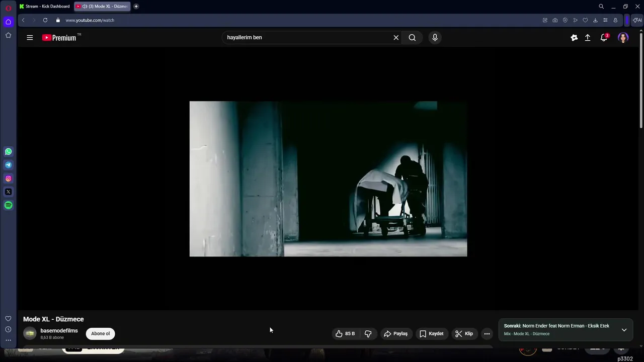Image resolution: width=644 pixels, height=362 pixels.
Task: Open the search tabs magnifier in the title bar
Action: click(x=601, y=7)
